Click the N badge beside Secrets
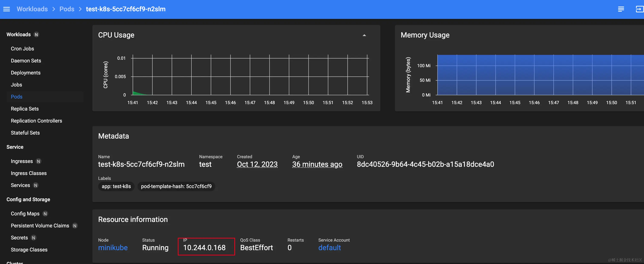The height and width of the screenshot is (264, 644). [33, 238]
